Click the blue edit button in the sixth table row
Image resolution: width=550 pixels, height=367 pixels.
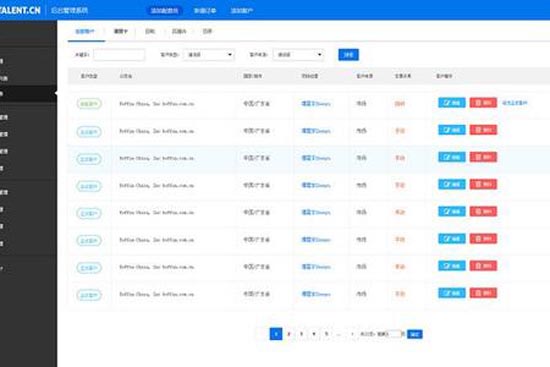452,239
